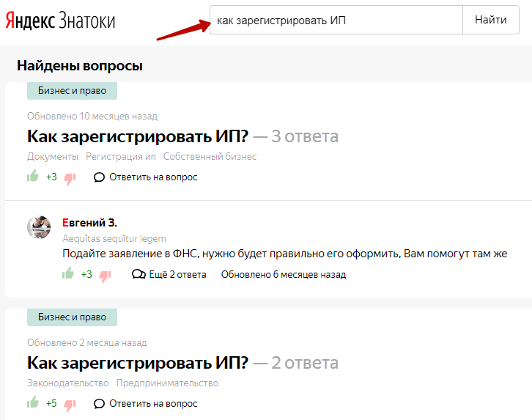This screenshot has height=420, width=532.
Task: Open Евгений З.'s avatar
Action: 39,227
